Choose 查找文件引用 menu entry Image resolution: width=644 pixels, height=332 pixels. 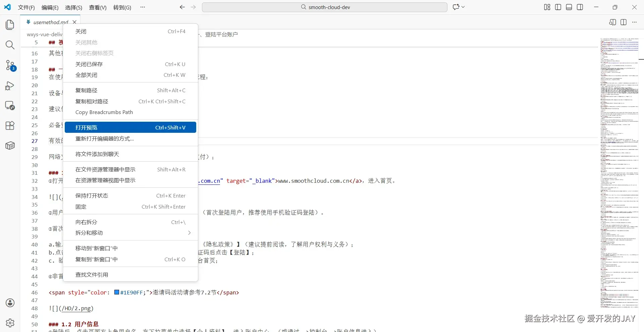pyautogui.click(x=130, y=275)
